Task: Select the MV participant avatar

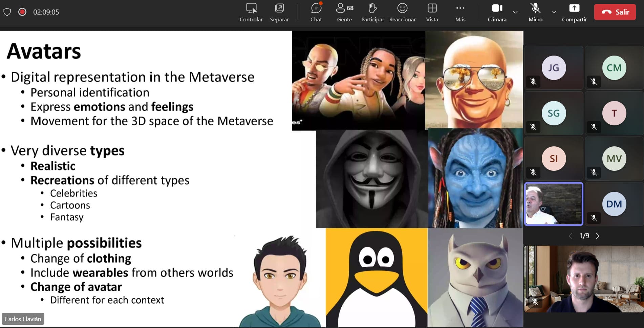Action: (x=614, y=159)
